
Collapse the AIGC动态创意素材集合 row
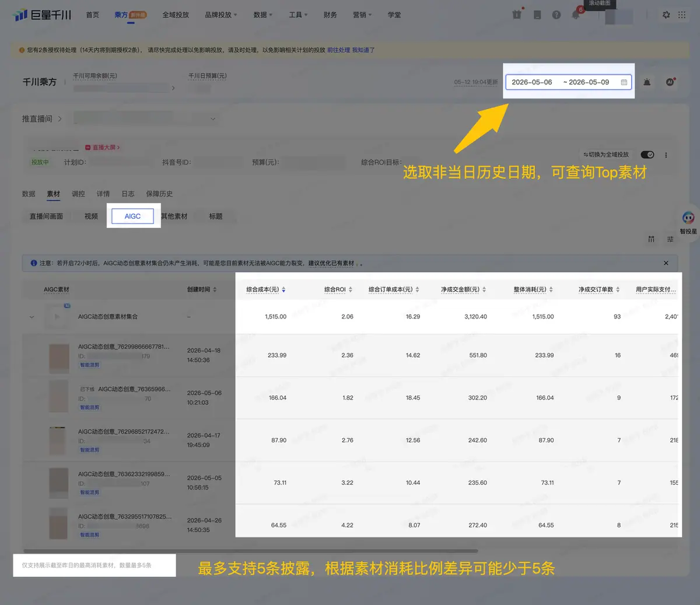(32, 317)
